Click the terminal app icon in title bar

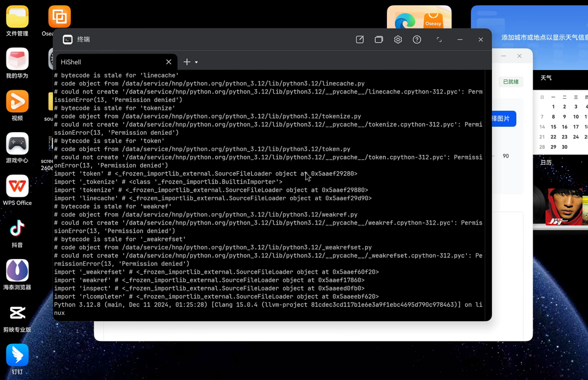[68, 39]
